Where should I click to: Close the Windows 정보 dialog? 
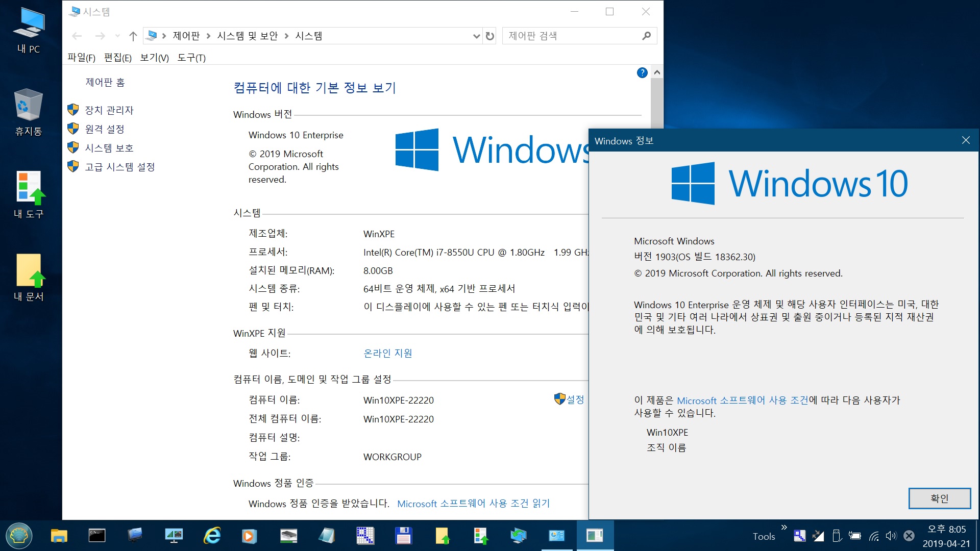966,140
